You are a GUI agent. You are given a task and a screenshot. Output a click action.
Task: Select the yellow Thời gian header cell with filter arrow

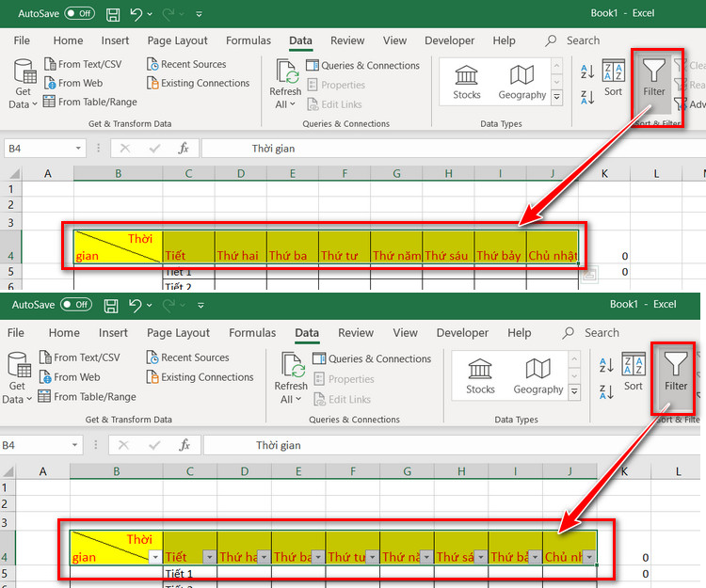coord(116,548)
